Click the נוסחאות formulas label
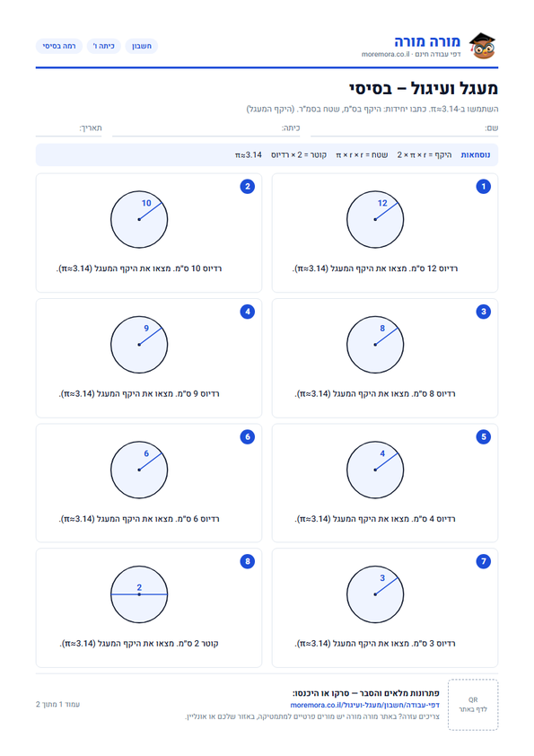534x756 pixels. 476,154
